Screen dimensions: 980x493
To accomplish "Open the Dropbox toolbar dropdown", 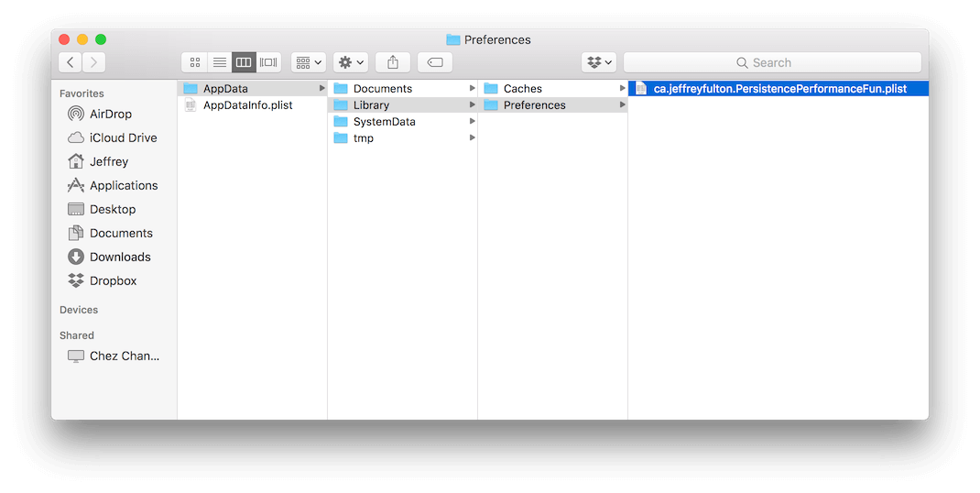I will point(599,62).
